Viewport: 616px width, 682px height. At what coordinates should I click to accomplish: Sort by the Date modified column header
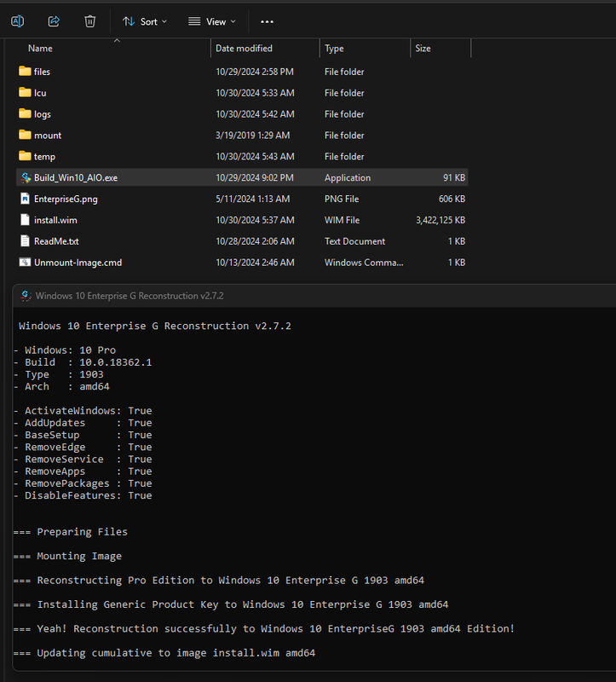244,49
